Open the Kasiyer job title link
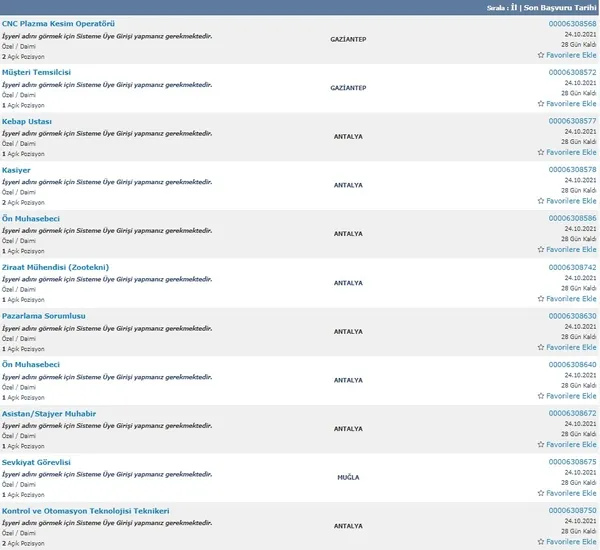This screenshot has height=550, width=600. point(16,170)
